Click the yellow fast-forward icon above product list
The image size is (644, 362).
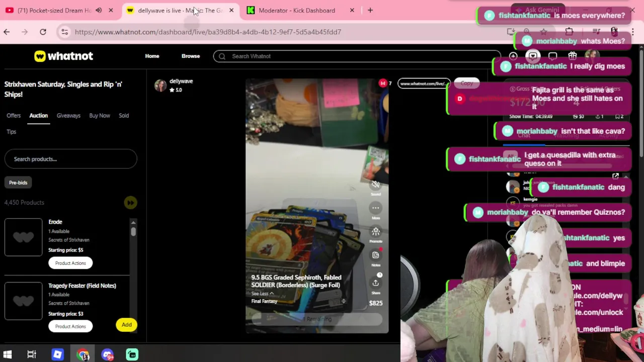[130, 203]
